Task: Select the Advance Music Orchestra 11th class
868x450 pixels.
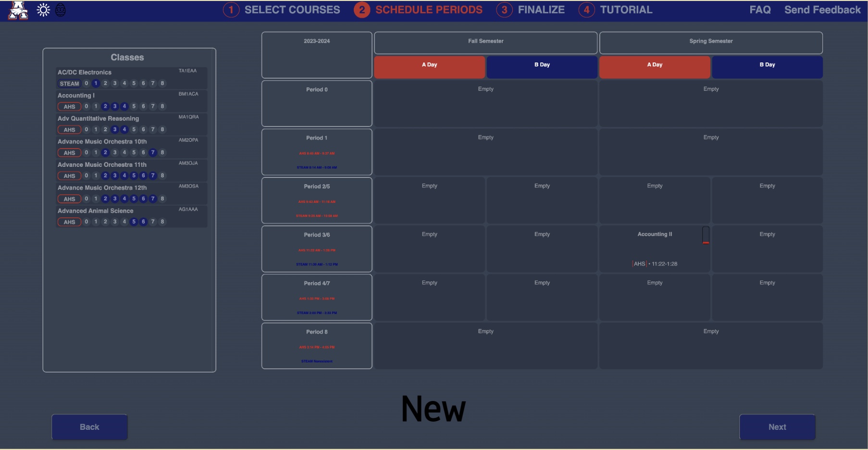Action: coord(102,165)
